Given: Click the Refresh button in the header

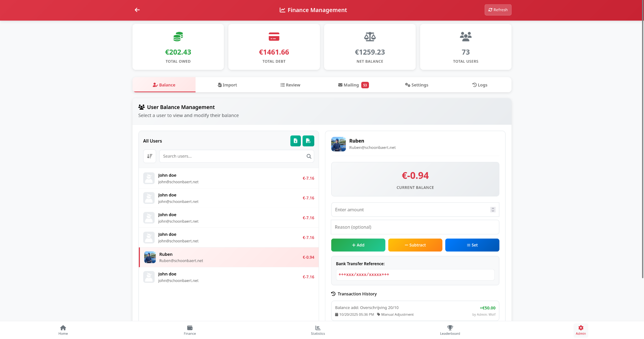Looking at the screenshot, I should click(498, 10).
